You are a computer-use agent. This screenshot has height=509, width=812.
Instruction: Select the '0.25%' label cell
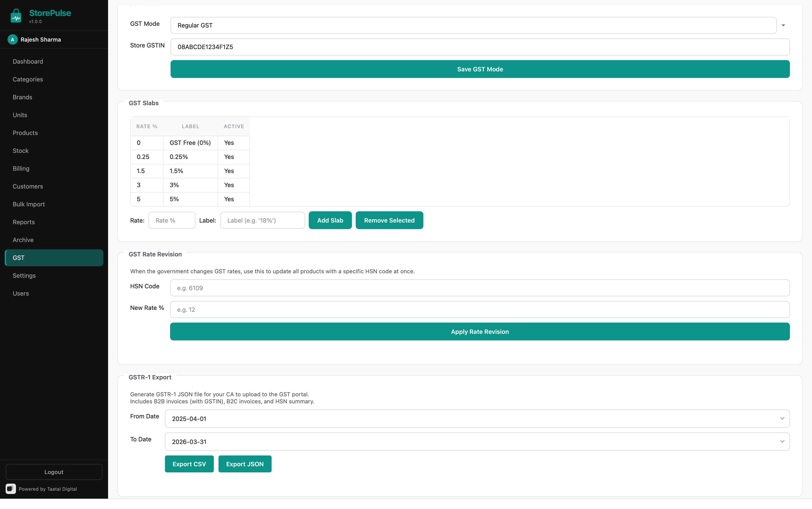point(190,157)
